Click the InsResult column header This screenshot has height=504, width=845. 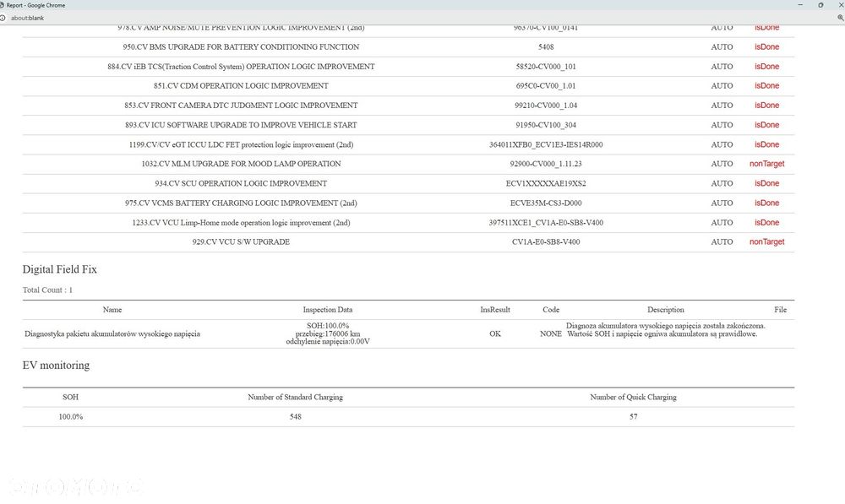coord(495,310)
